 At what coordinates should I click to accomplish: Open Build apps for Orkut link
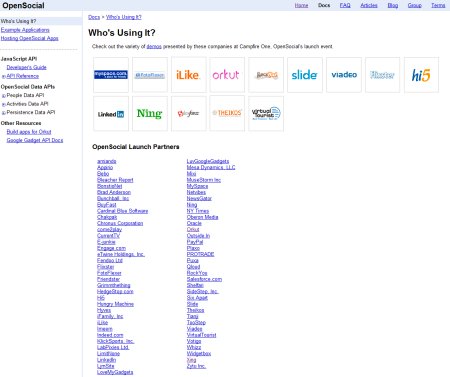pyautogui.click(x=29, y=132)
